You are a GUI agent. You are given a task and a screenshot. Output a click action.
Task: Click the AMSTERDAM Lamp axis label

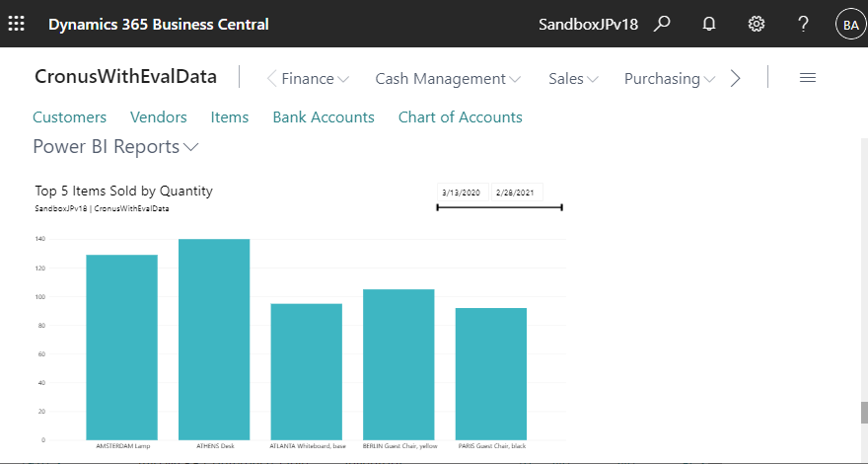[x=123, y=445]
